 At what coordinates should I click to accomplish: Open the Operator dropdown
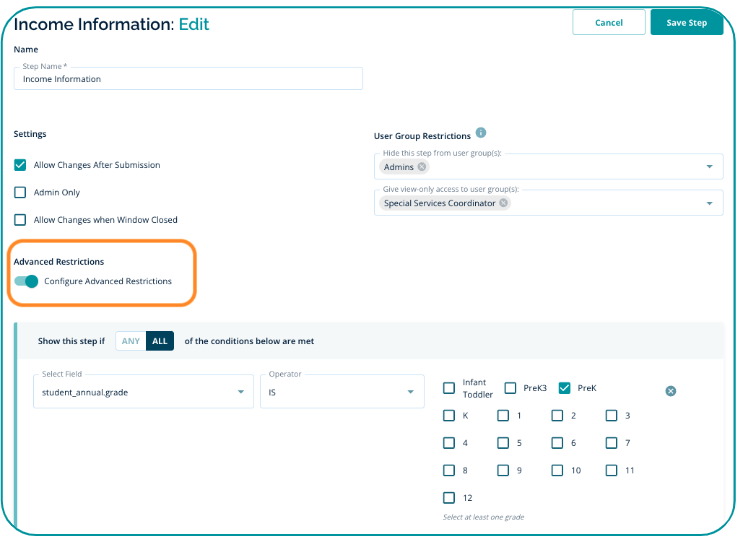(341, 392)
